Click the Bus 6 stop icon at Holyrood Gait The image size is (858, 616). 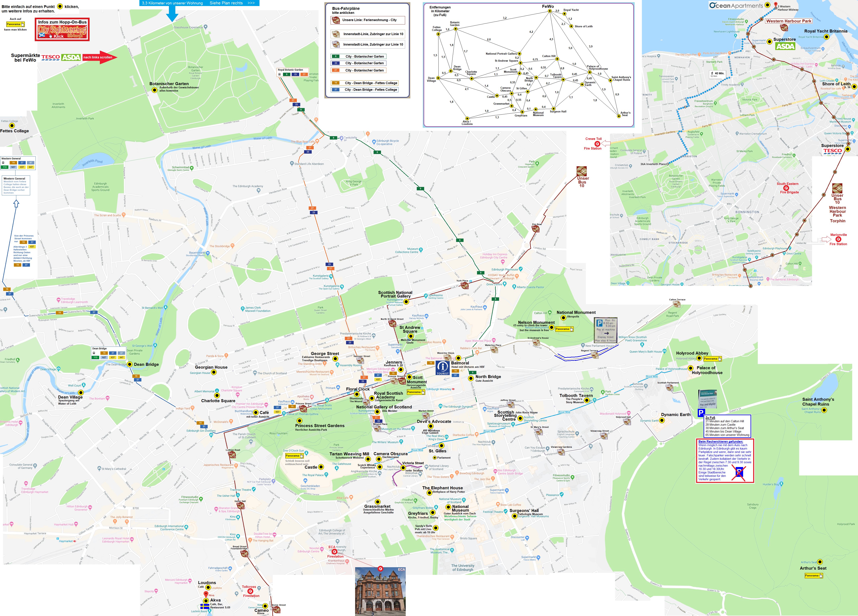[627, 422]
